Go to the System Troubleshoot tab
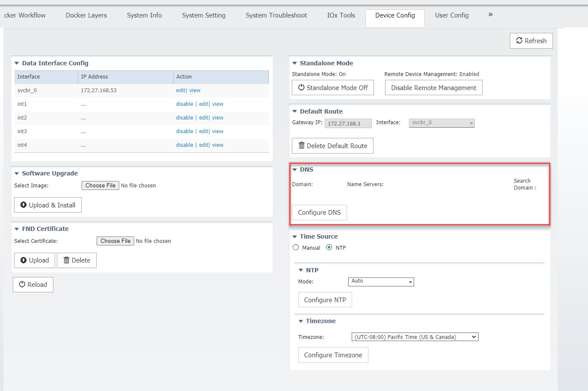The width and height of the screenshot is (588, 391). [276, 15]
